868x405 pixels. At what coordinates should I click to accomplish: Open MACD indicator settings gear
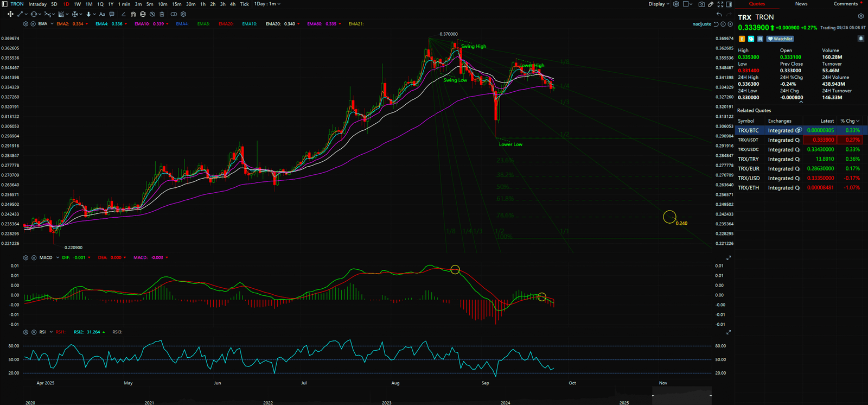[25, 257]
